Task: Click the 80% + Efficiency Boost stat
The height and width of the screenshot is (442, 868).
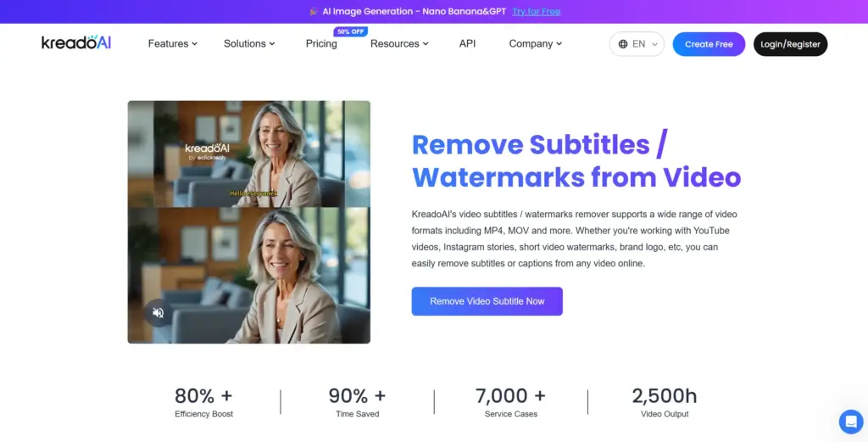Action: (x=203, y=402)
